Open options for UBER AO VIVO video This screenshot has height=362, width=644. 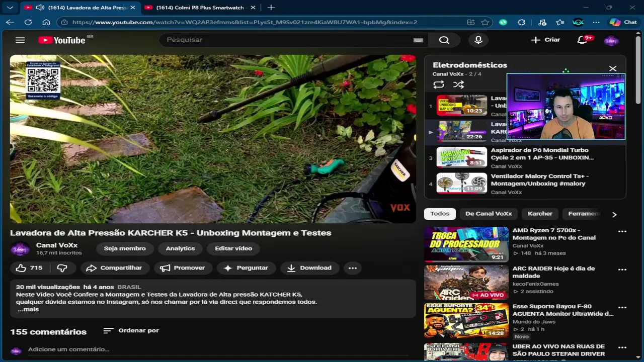(x=622, y=347)
